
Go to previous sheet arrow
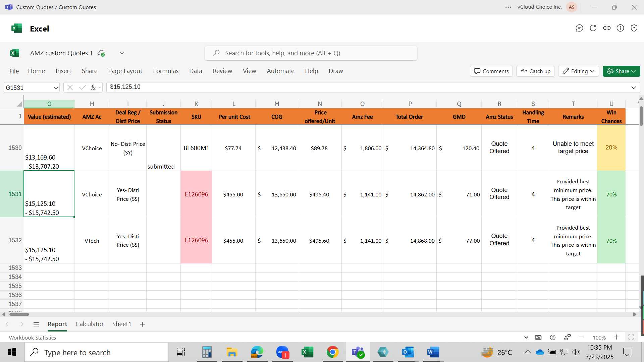coord(7,324)
